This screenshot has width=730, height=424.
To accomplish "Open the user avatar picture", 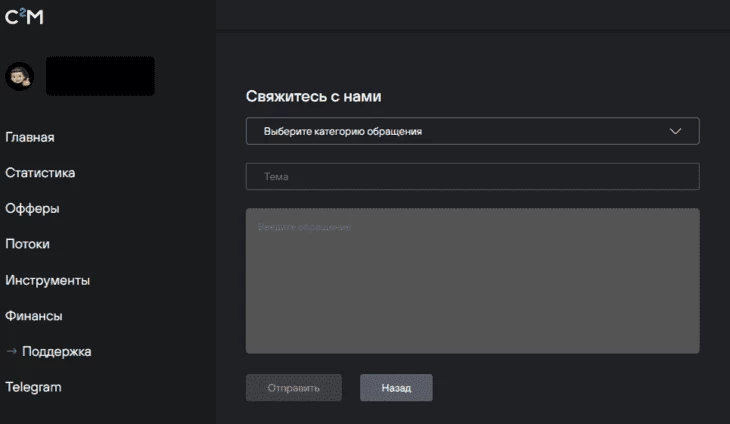I will pyautogui.click(x=20, y=76).
